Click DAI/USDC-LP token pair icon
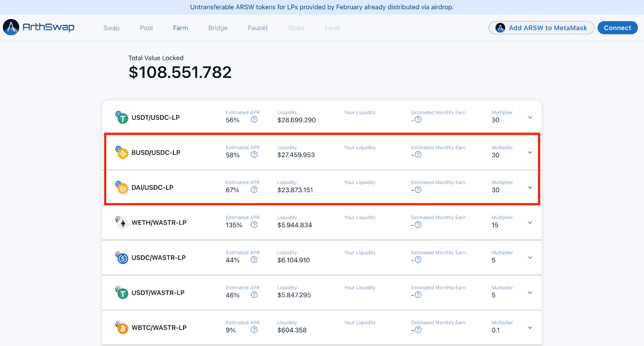Image resolution: width=644 pixels, height=346 pixels. pyautogui.click(x=122, y=188)
